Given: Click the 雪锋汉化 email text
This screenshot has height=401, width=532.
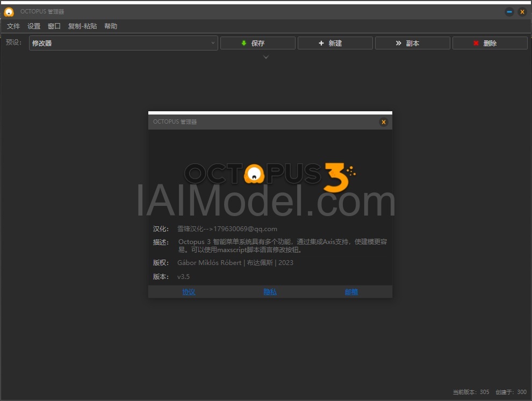Looking at the screenshot, I should pyautogui.click(x=227, y=229).
